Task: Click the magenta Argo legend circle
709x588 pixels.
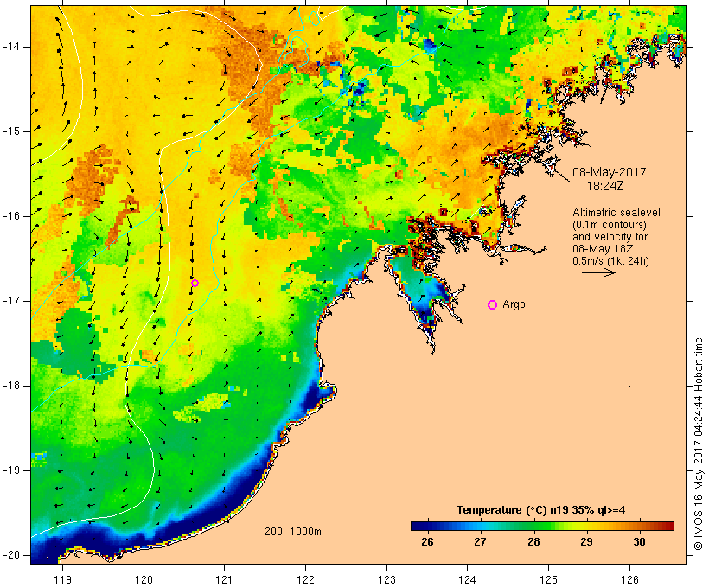Action: 493,305
